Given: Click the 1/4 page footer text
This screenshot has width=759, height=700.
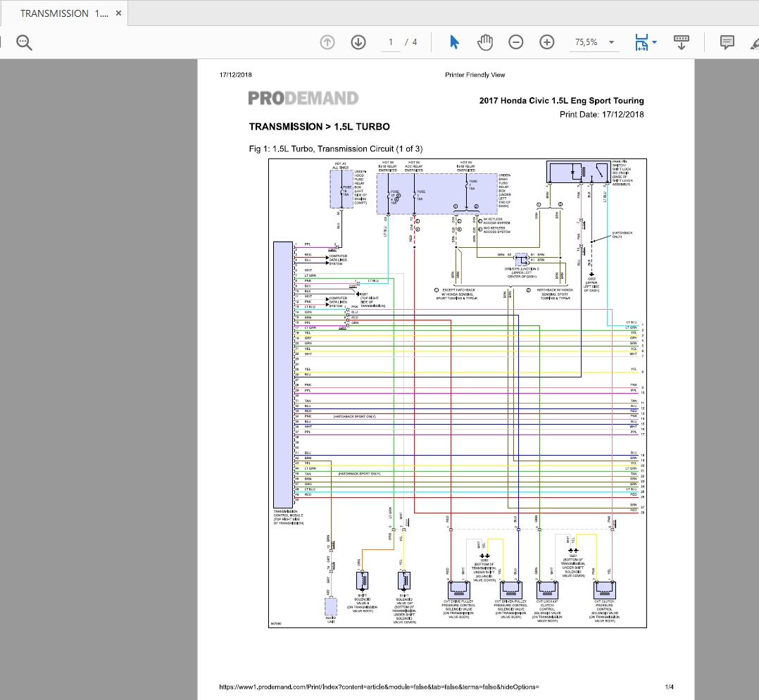Looking at the screenshot, I should click(x=669, y=687).
